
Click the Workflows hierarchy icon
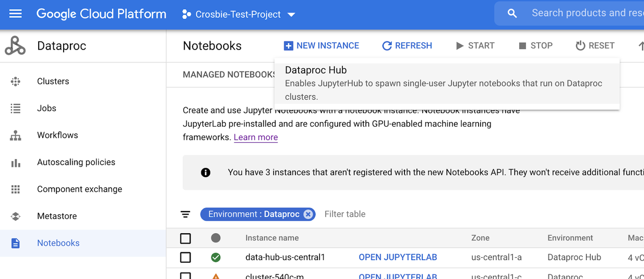[x=16, y=136]
